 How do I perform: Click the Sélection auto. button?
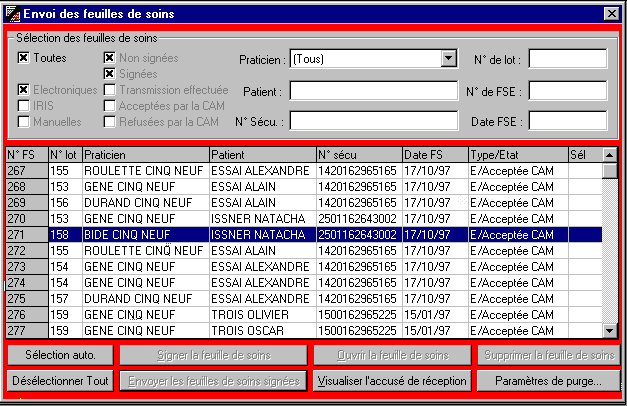tap(60, 355)
